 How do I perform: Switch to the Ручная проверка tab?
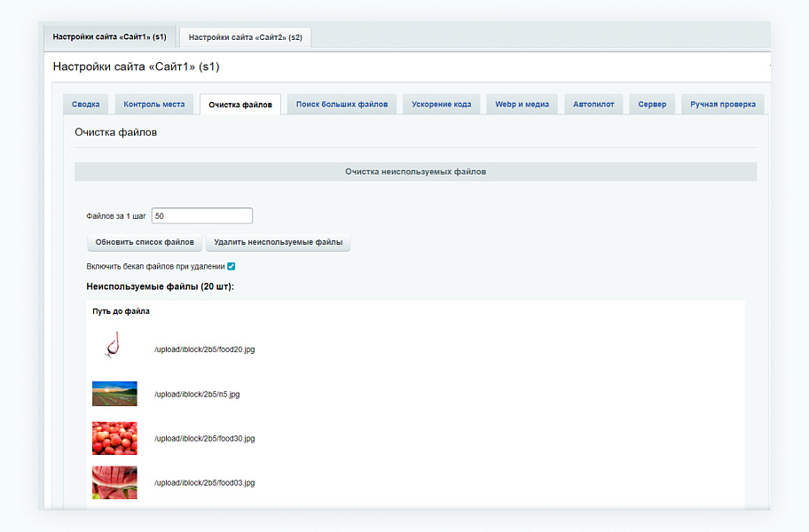click(x=721, y=104)
